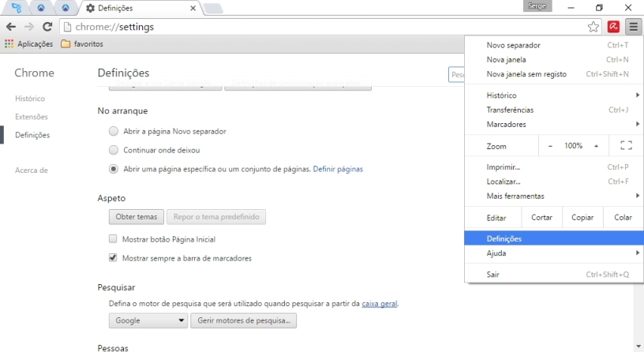644x352 pixels.
Task: Click Cortar in the edit row
Action: click(541, 218)
